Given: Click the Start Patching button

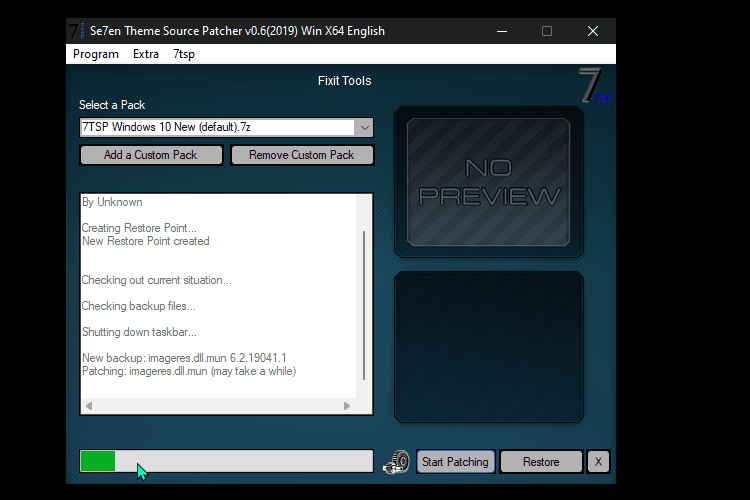Looking at the screenshot, I should pos(455,462).
